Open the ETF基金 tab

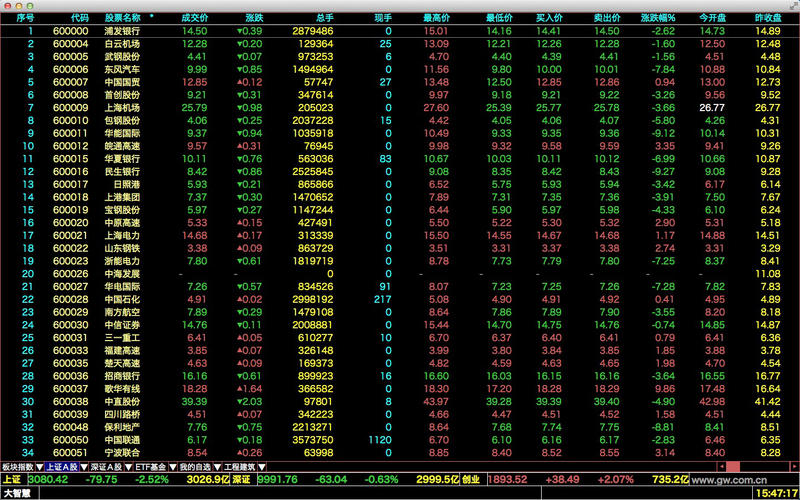[x=151, y=467]
